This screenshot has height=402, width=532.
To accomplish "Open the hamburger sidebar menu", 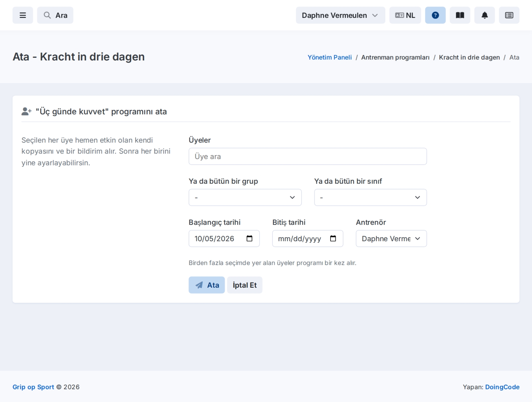I will click(23, 15).
